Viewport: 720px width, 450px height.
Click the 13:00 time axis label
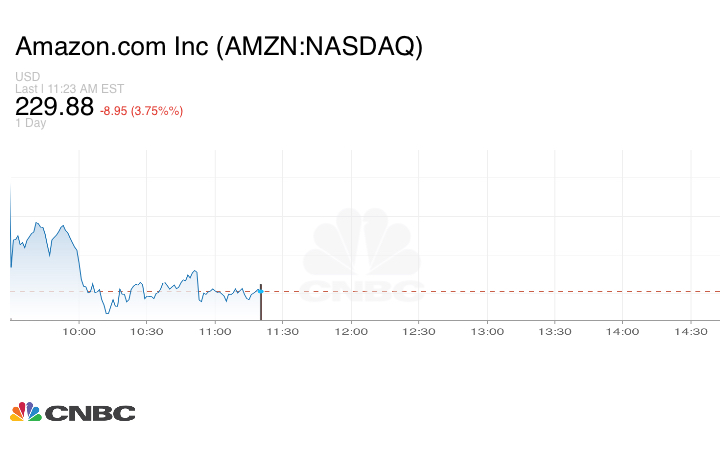click(x=487, y=332)
